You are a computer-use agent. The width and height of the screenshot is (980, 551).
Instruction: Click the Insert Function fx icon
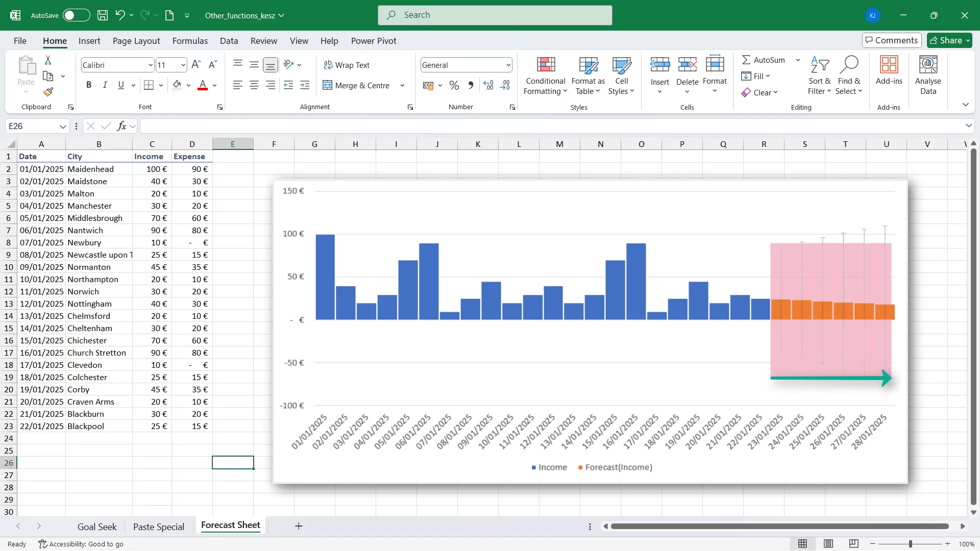point(121,126)
